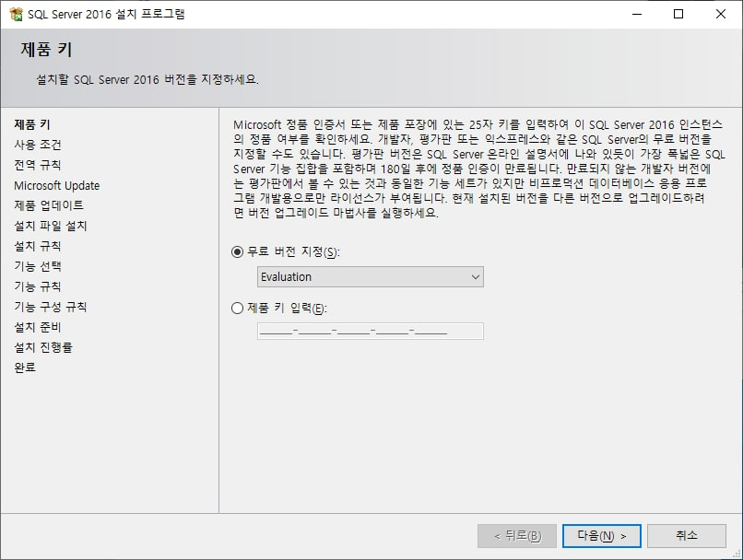Click the 취소 button

pos(686,536)
